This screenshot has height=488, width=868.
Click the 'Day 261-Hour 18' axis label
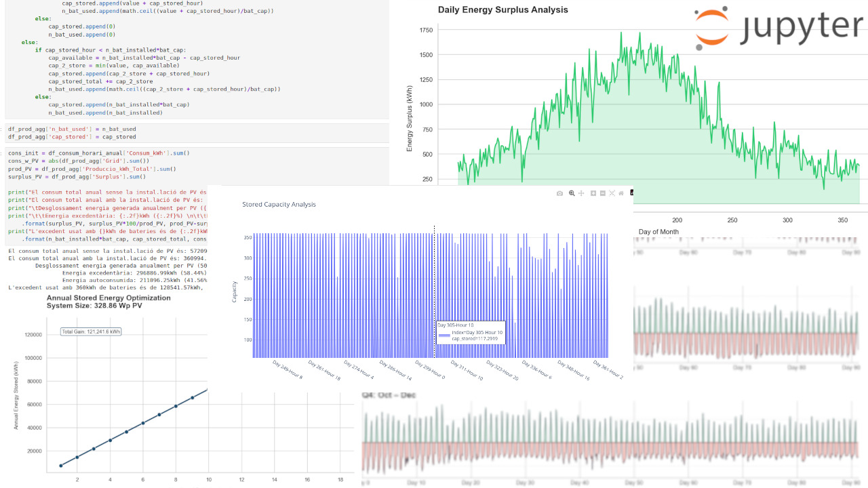point(323,369)
